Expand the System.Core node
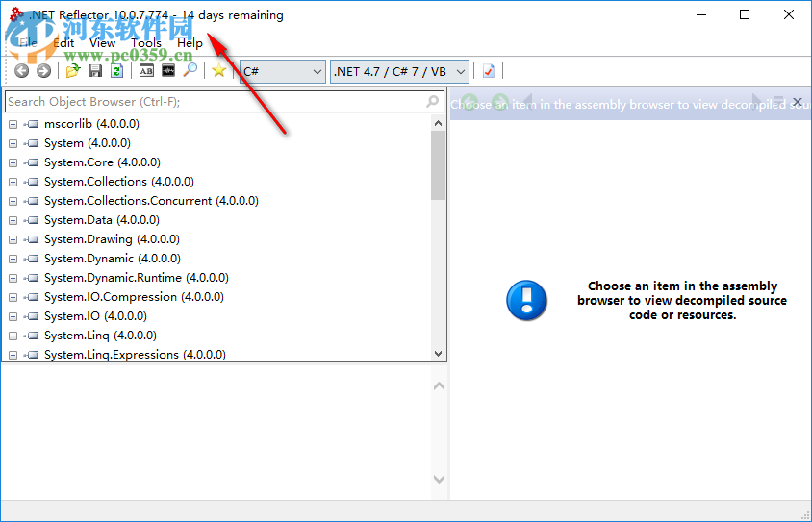 tap(13, 162)
